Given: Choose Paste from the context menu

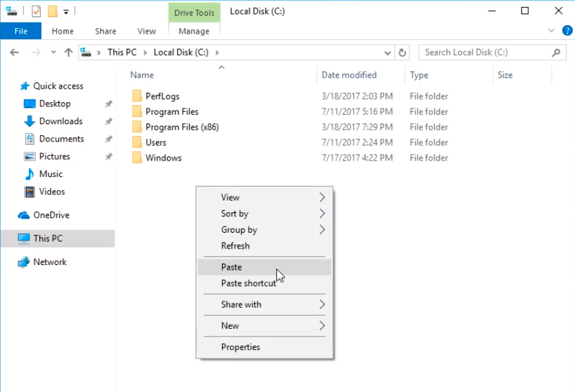Looking at the screenshot, I should (264, 267).
